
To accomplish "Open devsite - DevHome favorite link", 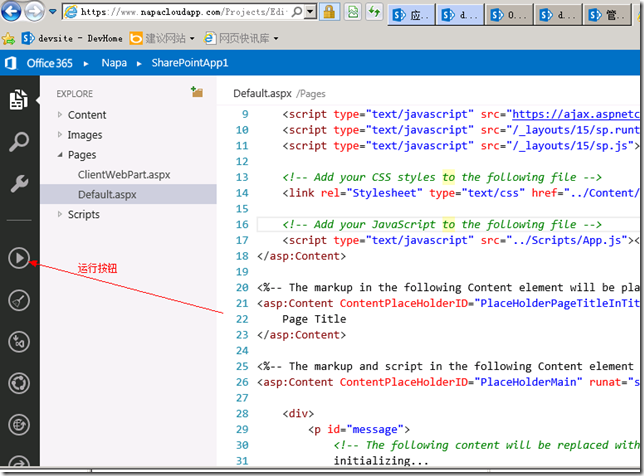I will coord(72,38).
